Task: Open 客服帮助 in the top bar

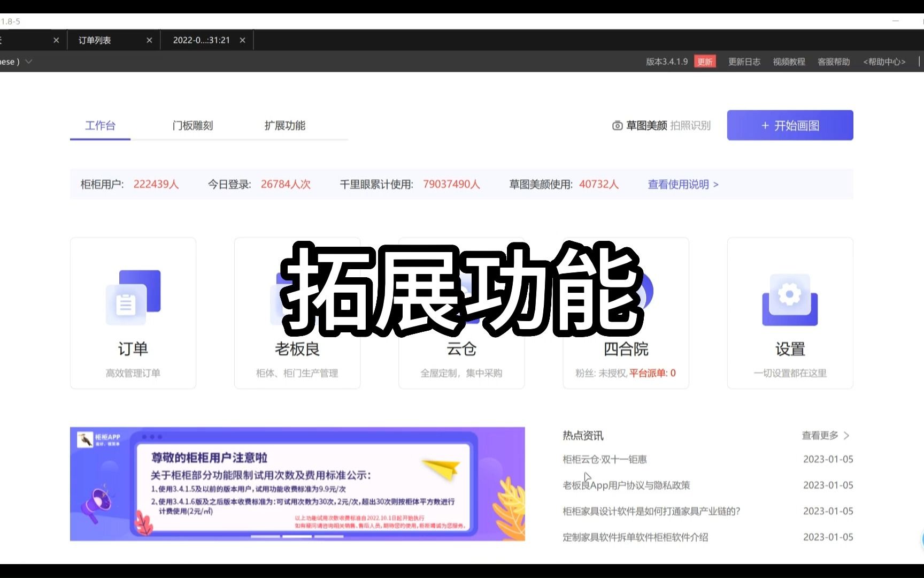Action: coord(834,62)
